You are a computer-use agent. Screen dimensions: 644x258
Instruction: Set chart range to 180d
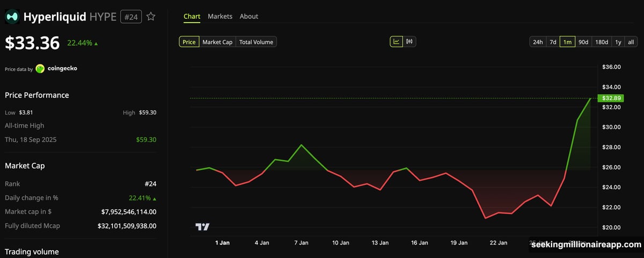(602, 42)
